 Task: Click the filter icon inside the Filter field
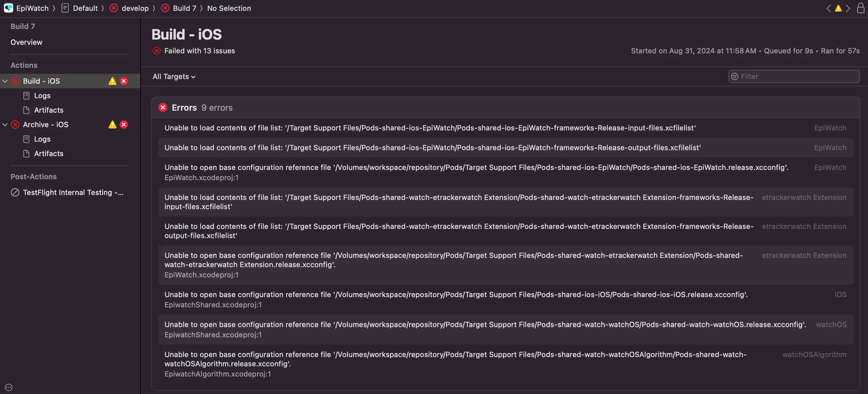[x=734, y=76]
